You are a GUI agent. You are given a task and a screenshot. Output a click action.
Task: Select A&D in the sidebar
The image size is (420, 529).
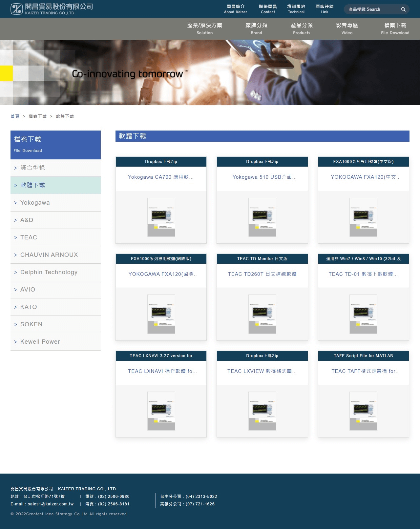click(55, 220)
